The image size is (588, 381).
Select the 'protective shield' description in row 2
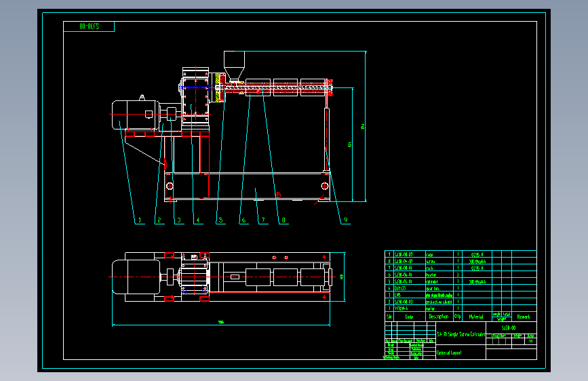click(x=439, y=302)
